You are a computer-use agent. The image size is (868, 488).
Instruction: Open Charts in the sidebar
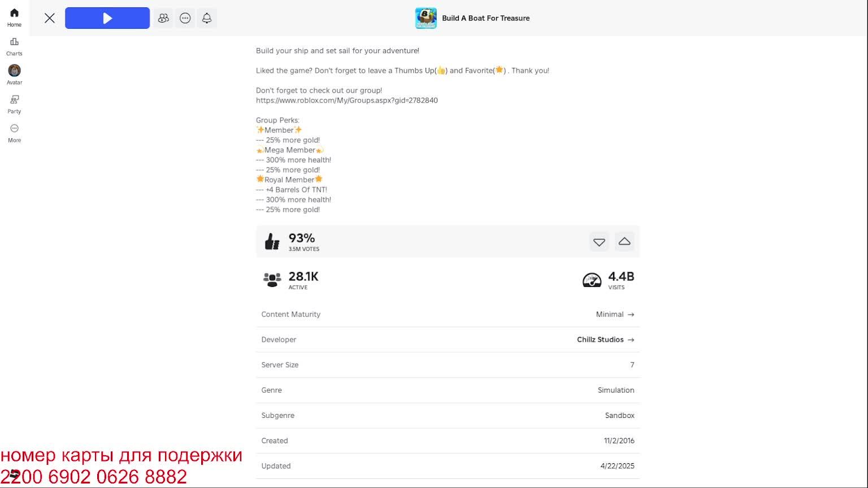[x=14, y=46]
